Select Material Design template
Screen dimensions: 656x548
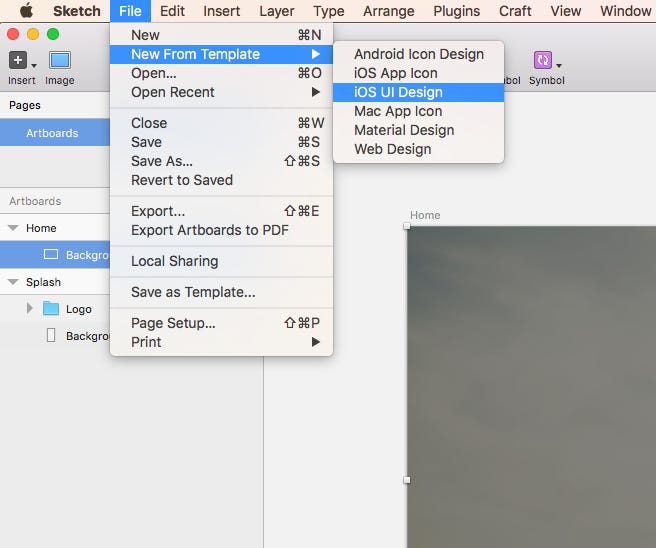click(418, 131)
